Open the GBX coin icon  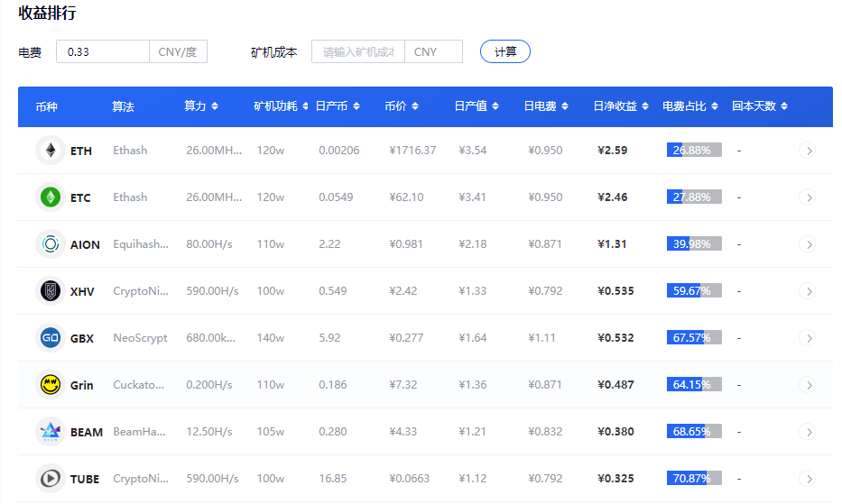coord(50,338)
